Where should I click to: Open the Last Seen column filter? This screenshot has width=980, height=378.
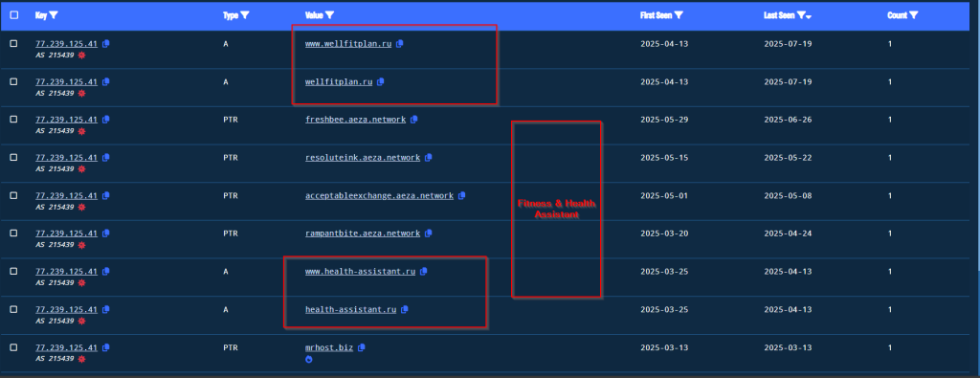click(x=801, y=15)
